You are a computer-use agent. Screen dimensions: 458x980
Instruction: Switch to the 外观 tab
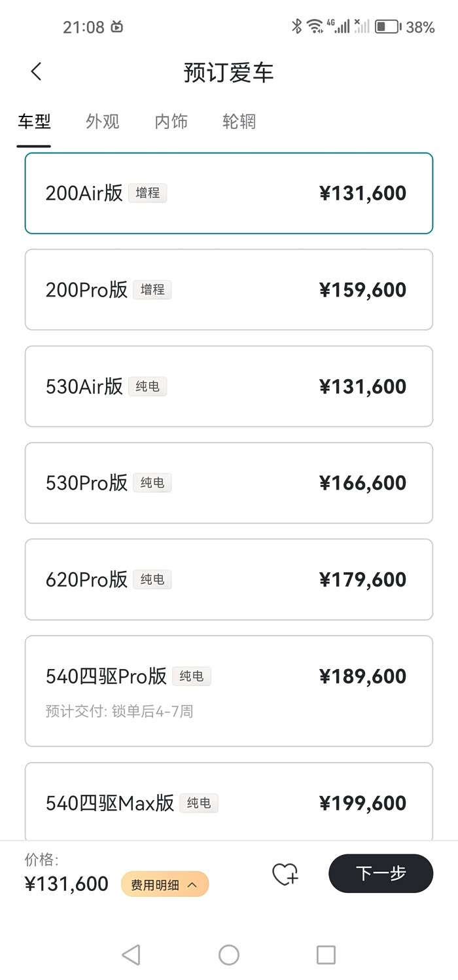tap(103, 122)
